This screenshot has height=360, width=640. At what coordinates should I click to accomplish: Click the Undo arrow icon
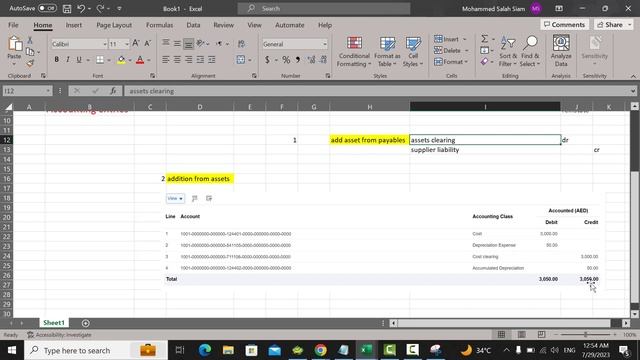coord(81,9)
